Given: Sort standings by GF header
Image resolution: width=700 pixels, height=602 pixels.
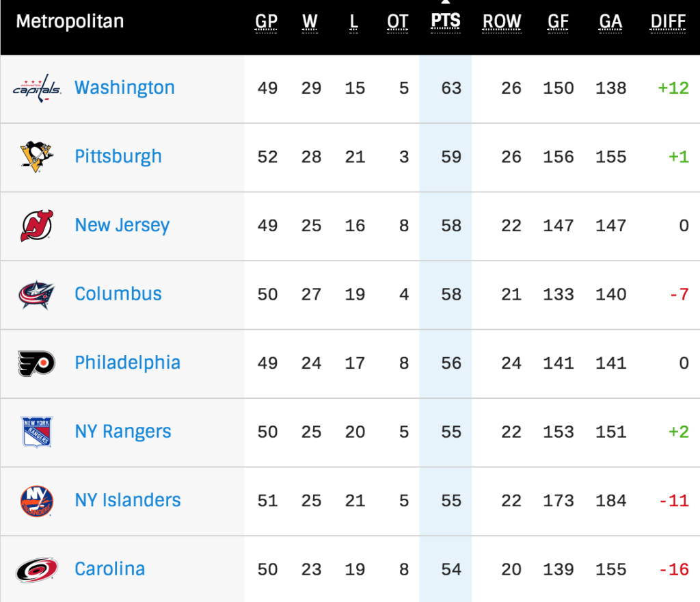Looking at the screenshot, I should click(558, 22).
